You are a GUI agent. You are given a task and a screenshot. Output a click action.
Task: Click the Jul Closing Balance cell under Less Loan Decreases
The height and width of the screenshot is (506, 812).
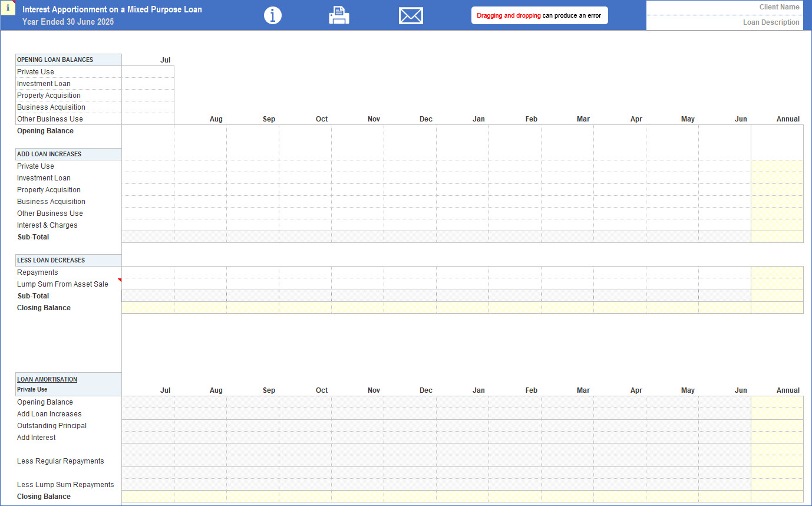pyautogui.click(x=148, y=308)
